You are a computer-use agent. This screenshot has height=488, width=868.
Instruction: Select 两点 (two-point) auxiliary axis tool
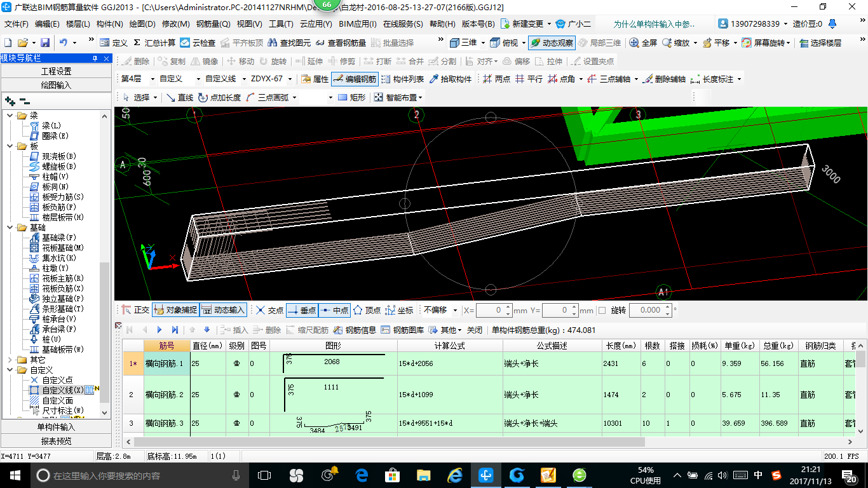click(496, 79)
